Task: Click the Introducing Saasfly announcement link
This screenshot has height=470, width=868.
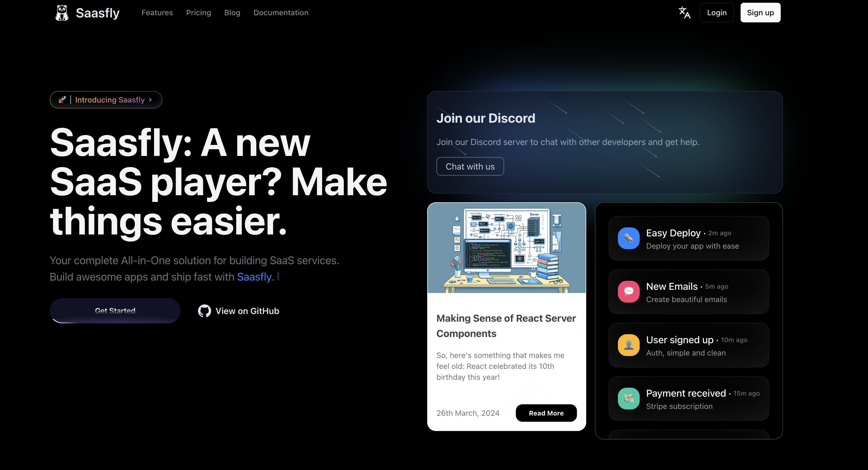Action: click(x=105, y=100)
